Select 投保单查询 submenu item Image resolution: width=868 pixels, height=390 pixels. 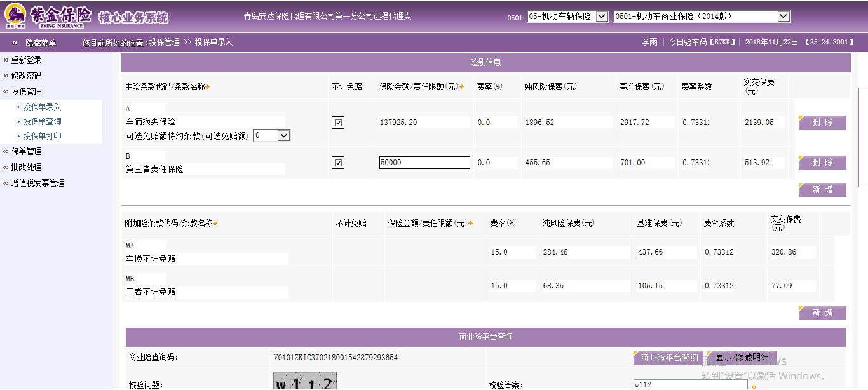click(42, 121)
